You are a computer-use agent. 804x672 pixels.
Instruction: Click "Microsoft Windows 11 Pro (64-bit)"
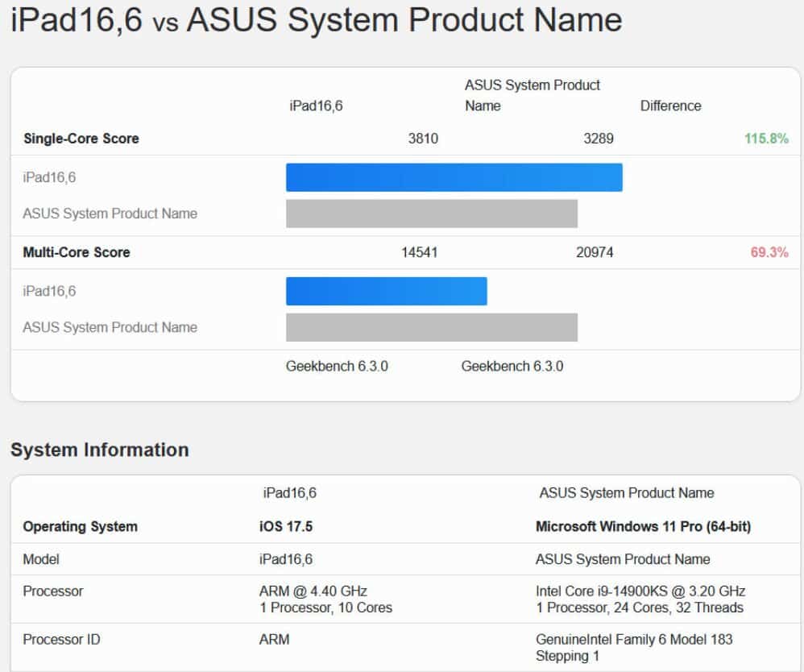coord(644,527)
